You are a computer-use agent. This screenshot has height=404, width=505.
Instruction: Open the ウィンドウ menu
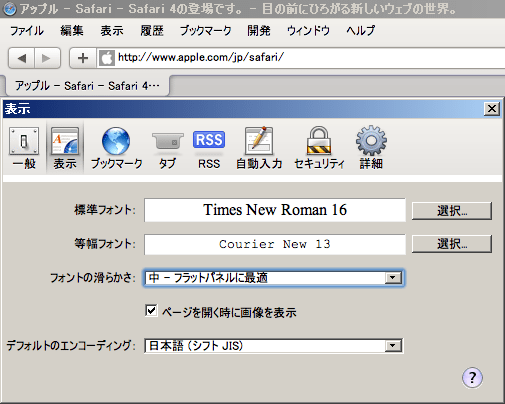pyautogui.click(x=308, y=31)
